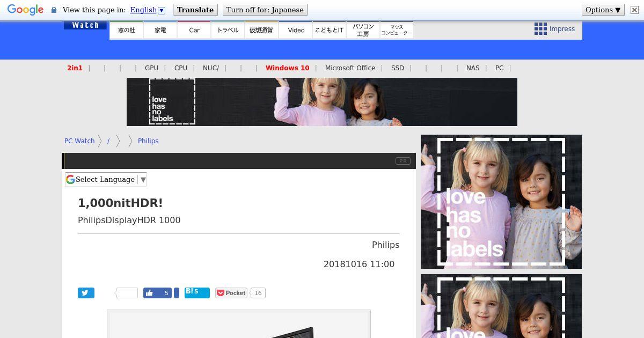The height and width of the screenshot is (338, 644).
Task: Click the Google logo in the translate bar
Action: coord(25,10)
